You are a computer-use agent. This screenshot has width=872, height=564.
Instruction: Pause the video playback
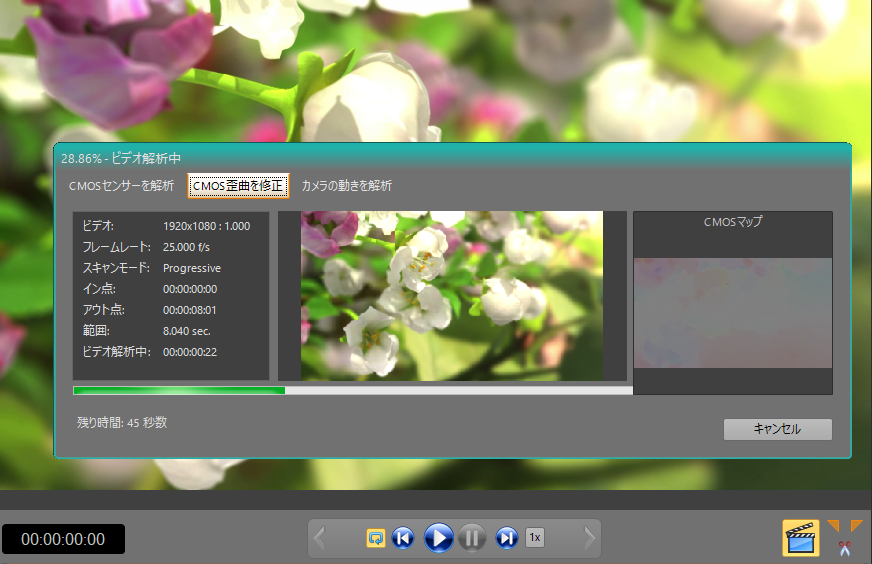(472, 538)
